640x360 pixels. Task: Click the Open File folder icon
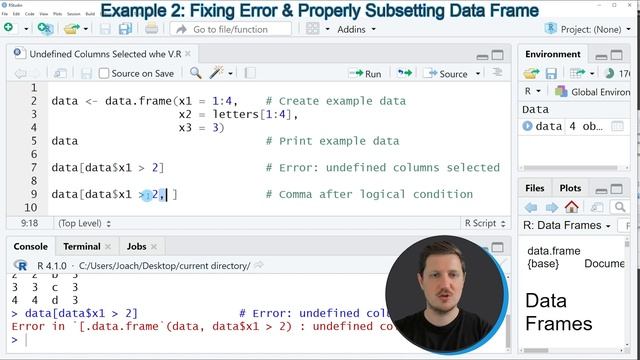[72, 29]
